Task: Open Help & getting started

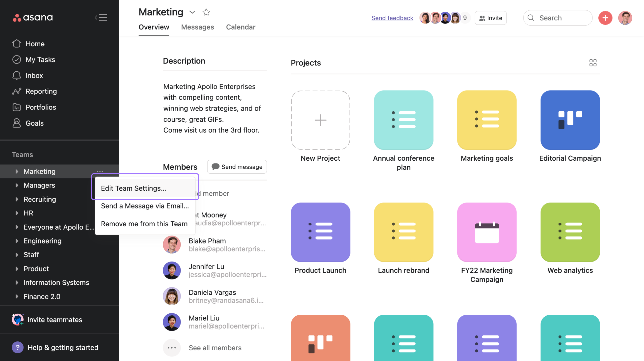Action: [x=55, y=348]
